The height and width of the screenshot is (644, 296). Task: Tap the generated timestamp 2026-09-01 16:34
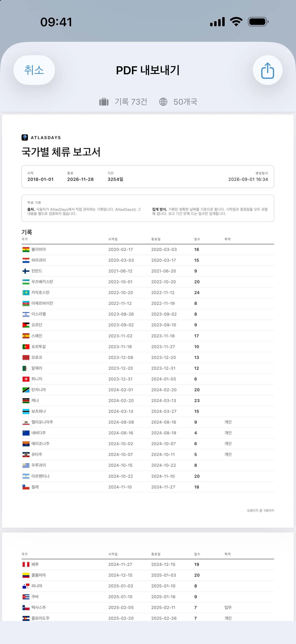(248, 179)
